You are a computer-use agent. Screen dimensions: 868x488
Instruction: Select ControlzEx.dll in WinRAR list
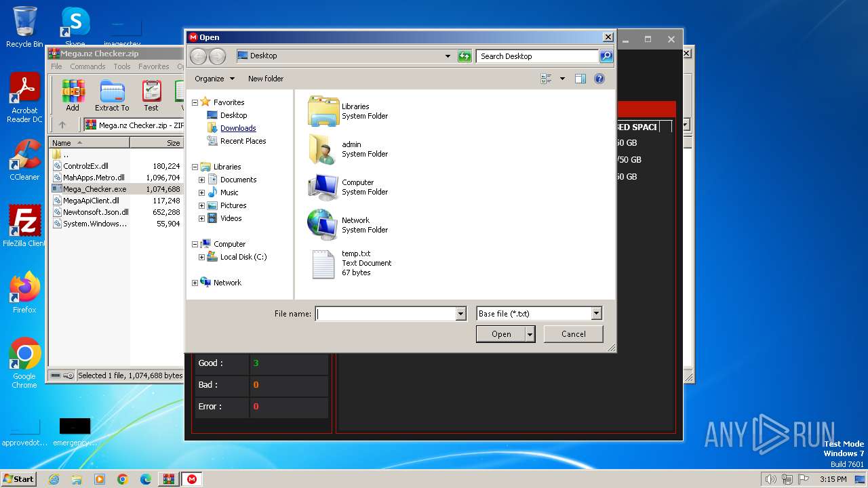[x=85, y=165]
